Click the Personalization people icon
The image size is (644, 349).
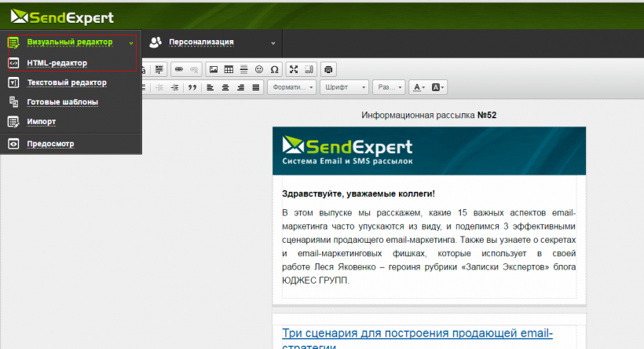coord(156,42)
